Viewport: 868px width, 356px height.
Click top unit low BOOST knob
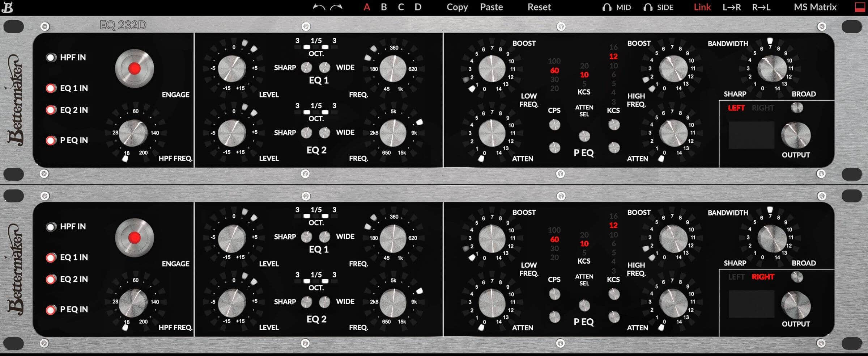[x=492, y=69]
